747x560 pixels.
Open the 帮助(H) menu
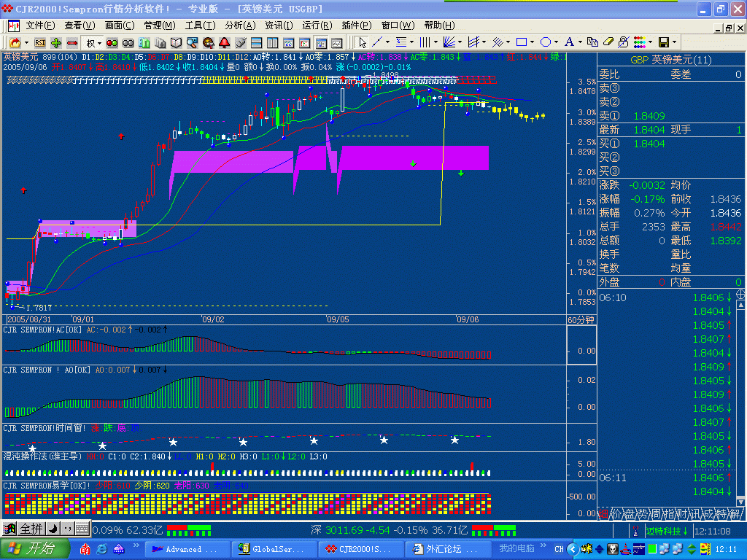coord(439,26)
